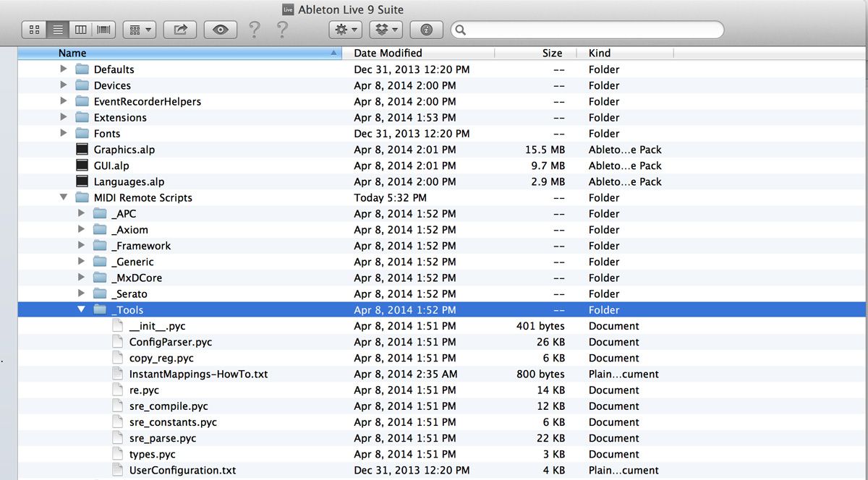Image resolution: width=868 pixels, height=480 pixels.
Task: Open the gear Action menu
Action: 345,30
